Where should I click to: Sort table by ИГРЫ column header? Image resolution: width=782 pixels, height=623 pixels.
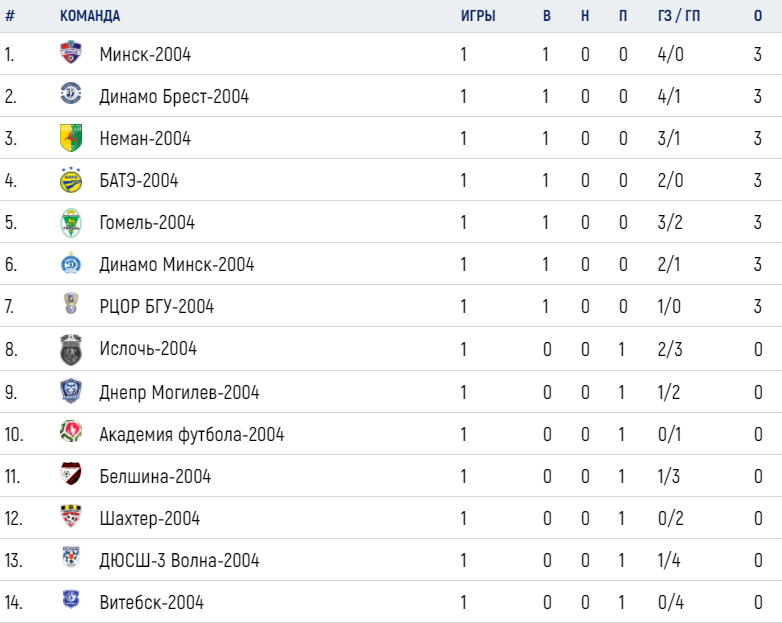pyautogui.click(x=478, y=16)
